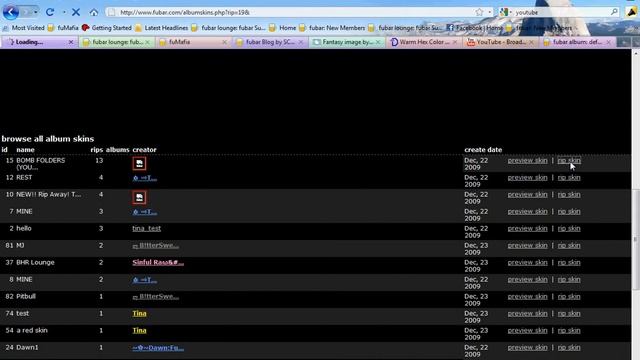
Task: Open Dawn creator profile link
Action: click(x=158, y=348)
